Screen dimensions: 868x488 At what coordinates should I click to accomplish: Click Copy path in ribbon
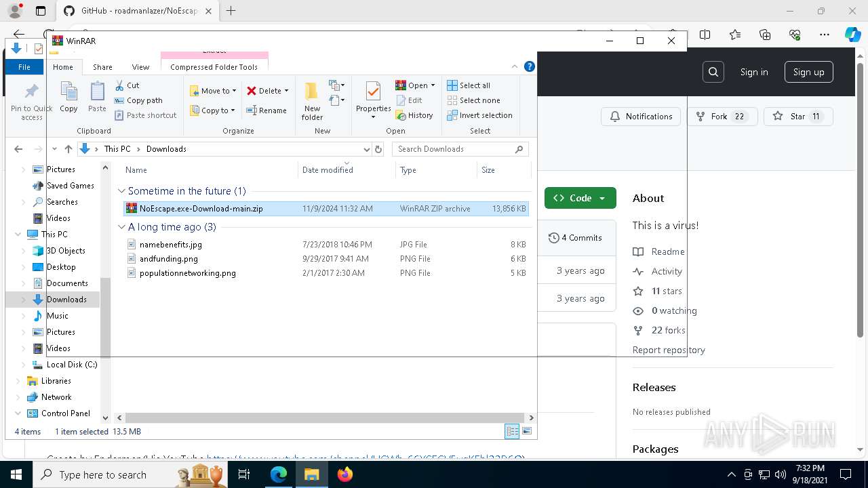(x=138, y=100)
